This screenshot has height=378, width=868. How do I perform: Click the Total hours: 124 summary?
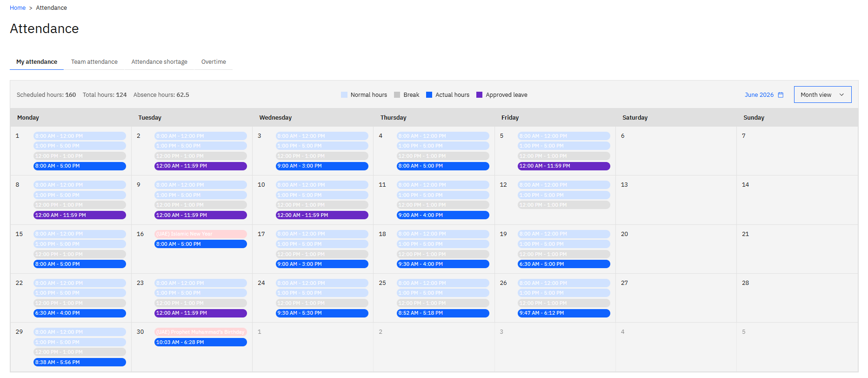tap(105, 95)
